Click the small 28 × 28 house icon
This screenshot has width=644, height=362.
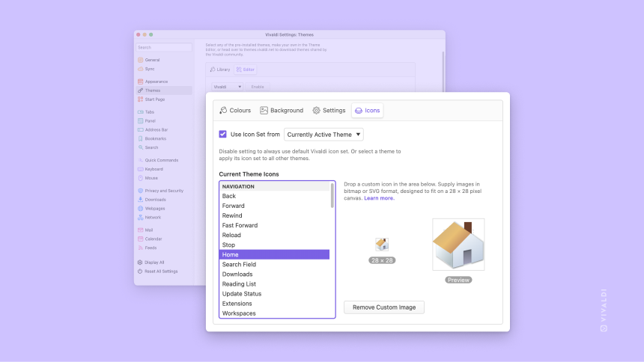pos(382,245)
